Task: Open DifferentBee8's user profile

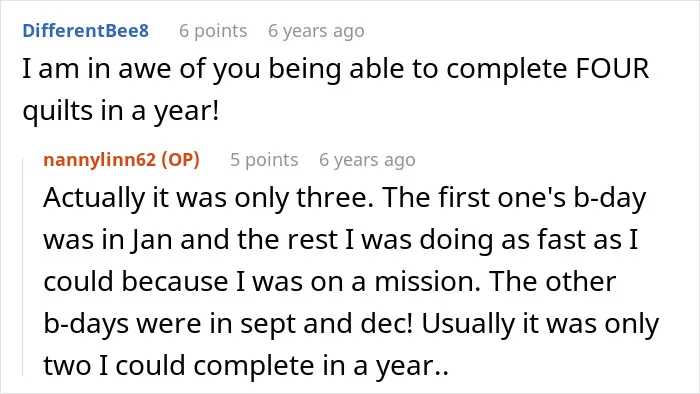Action: point(85,31)
